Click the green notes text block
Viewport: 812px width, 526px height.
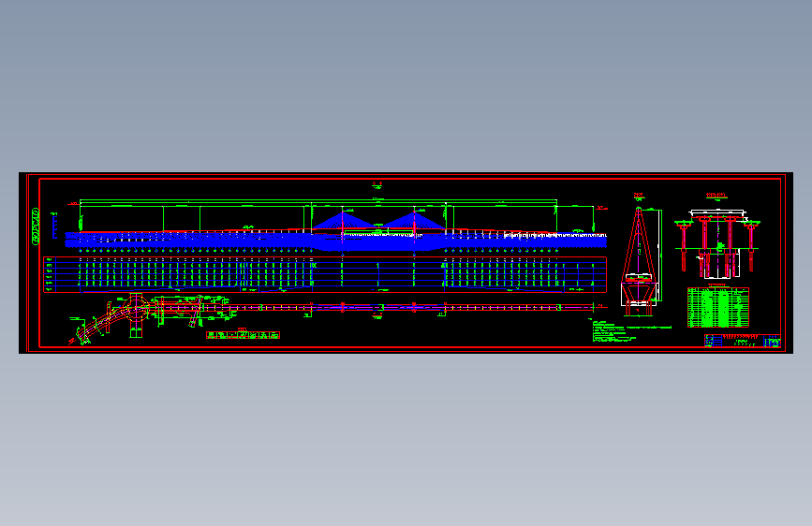pyautogui.click(x=630, y=331)
